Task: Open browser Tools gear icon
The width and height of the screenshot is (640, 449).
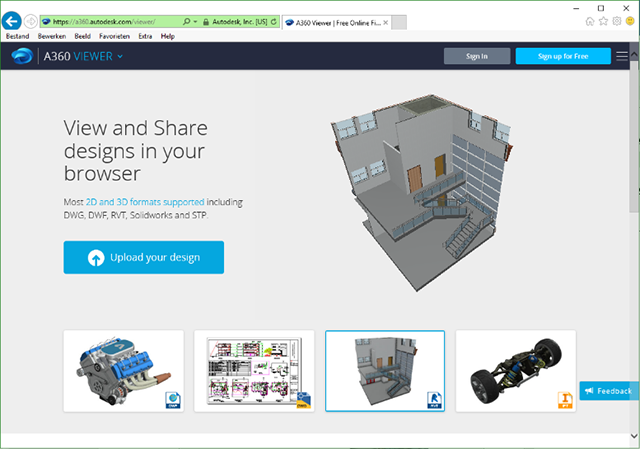Action: 617,21
